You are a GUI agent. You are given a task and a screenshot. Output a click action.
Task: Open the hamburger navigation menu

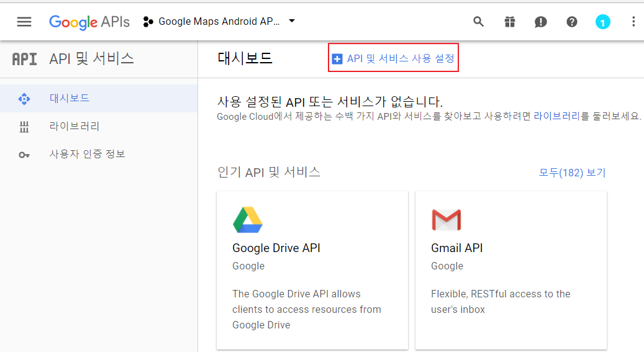coord(24,22)
